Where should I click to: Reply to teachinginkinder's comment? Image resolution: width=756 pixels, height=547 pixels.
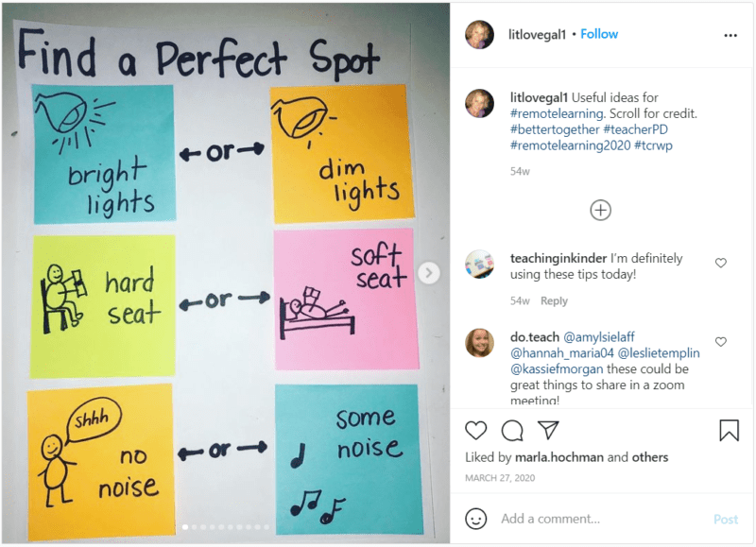pos(554,301)
